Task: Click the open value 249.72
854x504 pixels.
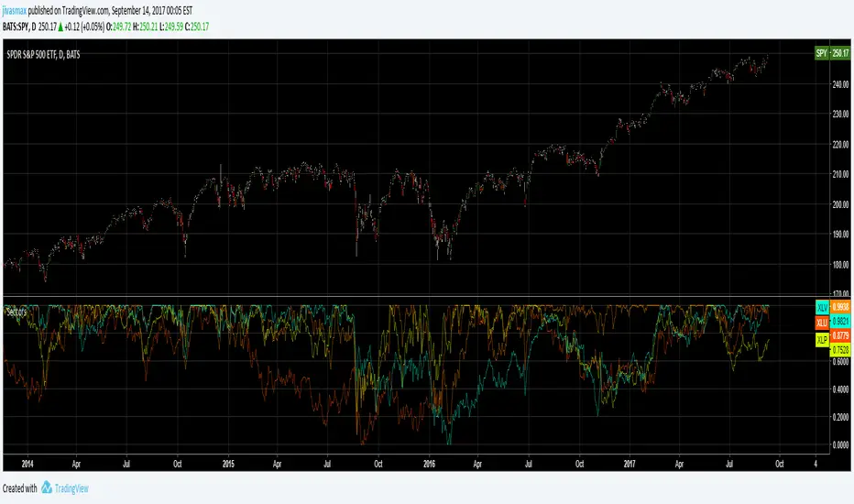Action: tap(122, 27)
